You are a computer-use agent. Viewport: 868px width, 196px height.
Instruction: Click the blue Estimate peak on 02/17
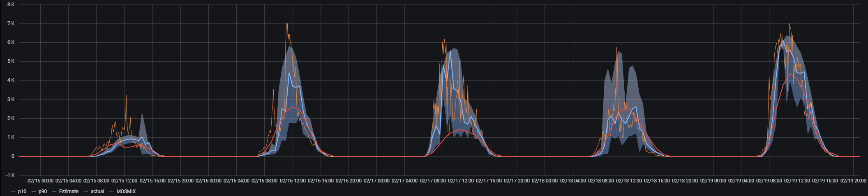(450, 51)
